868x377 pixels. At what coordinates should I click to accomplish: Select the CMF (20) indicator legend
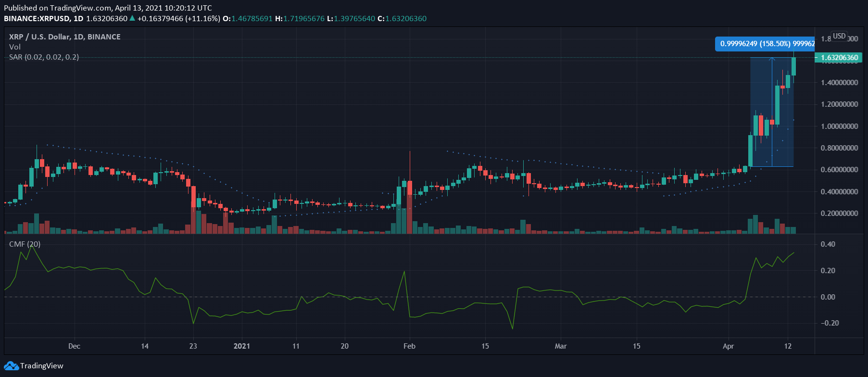coord(25,244)
